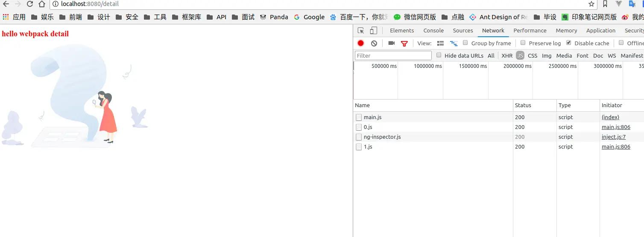Bookmark this page with the star icon
This screenshot has height=237, width=644.
591,4
